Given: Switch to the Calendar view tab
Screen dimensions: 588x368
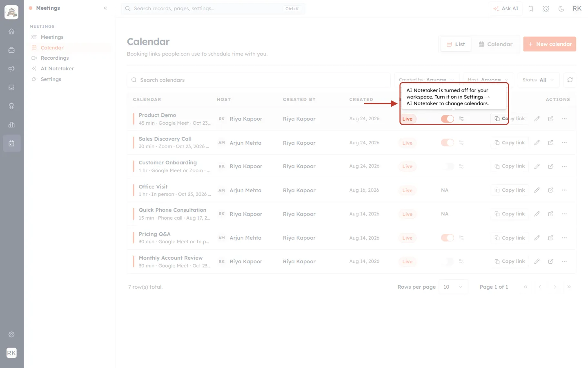Looking at the screenshot, I should 496,44.
